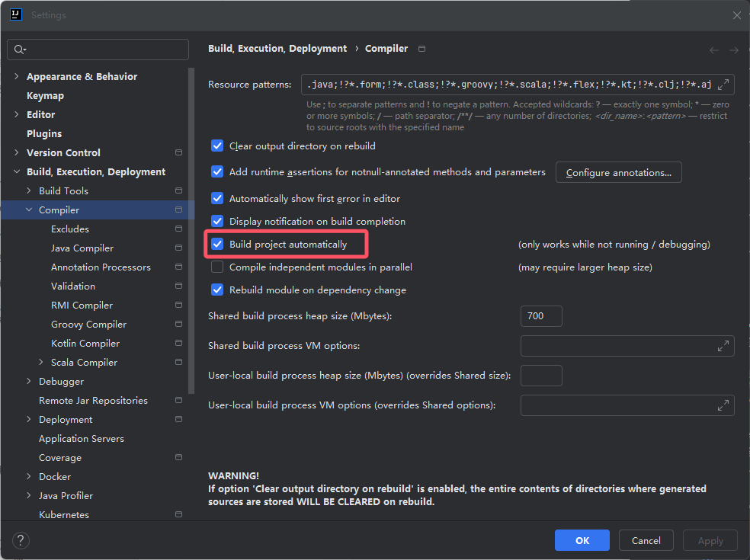Open the Java Compiler settings page
The height and width of the screenshot is (560, 750).
coord(82,248)
